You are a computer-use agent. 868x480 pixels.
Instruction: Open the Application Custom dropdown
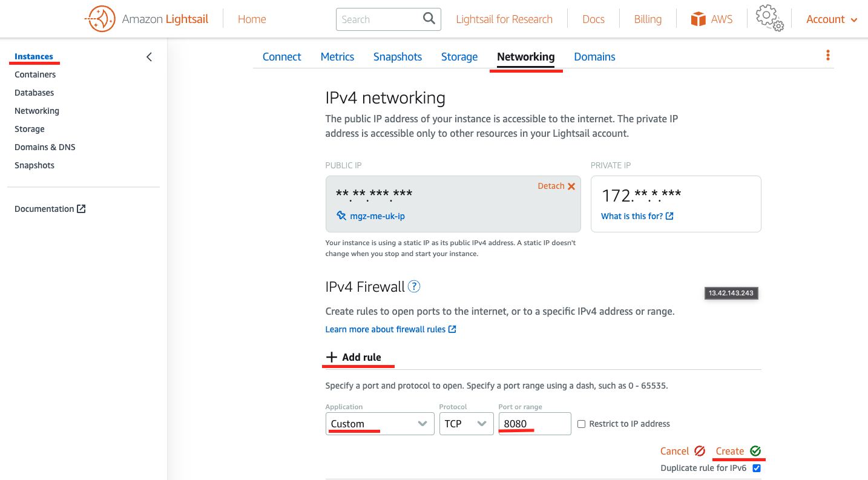coord(380,424)
